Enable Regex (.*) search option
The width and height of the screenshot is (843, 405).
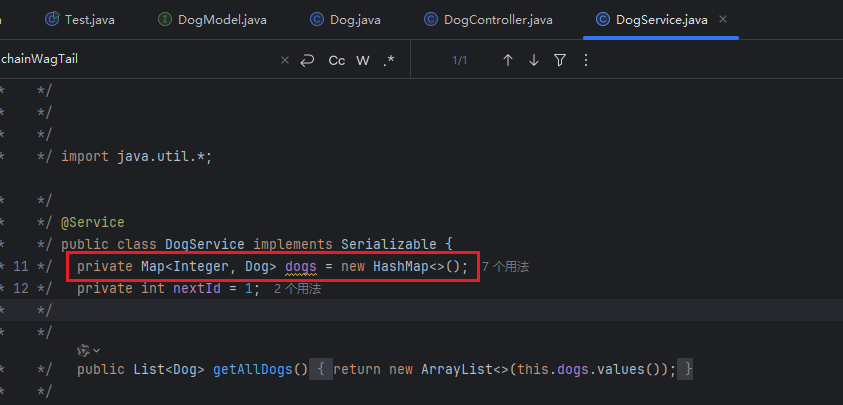pyautogui.click(x=388, y=60)
